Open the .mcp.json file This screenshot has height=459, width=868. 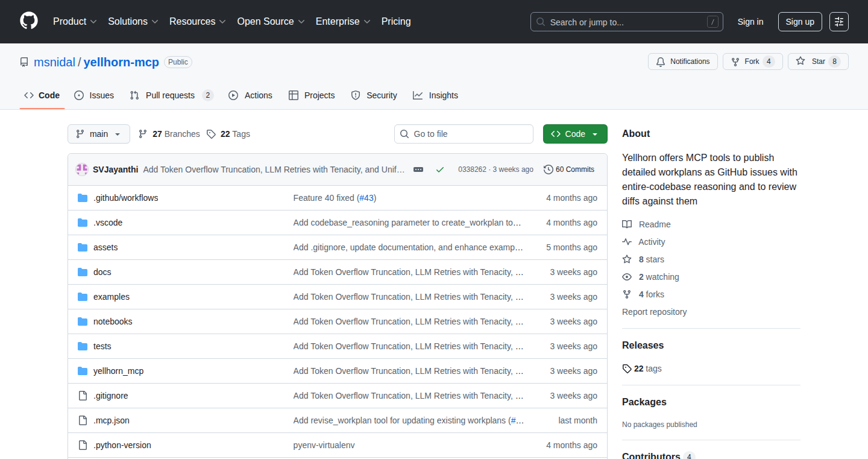[112, 420]
